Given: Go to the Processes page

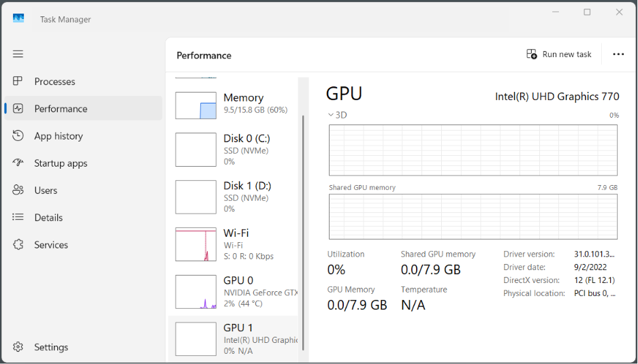Looking at the screenshot, I should click(x=84, y=82).
